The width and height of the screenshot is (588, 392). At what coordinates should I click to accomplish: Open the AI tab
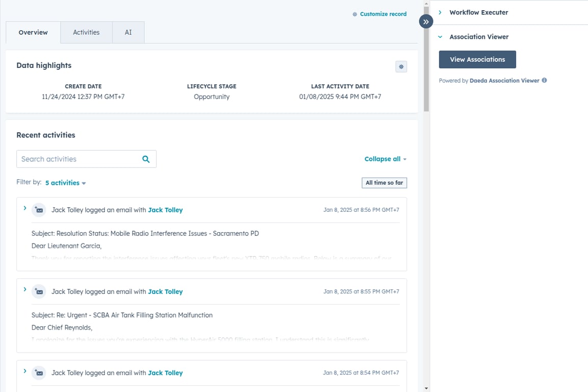128,32
